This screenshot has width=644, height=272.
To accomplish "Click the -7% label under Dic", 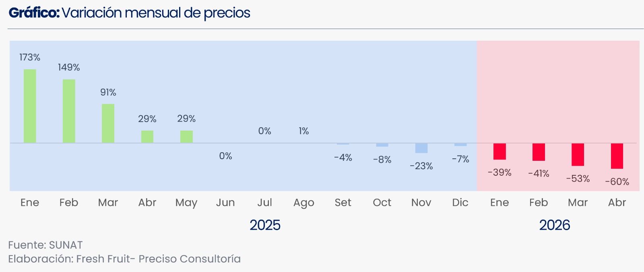I will coord(460,159).
